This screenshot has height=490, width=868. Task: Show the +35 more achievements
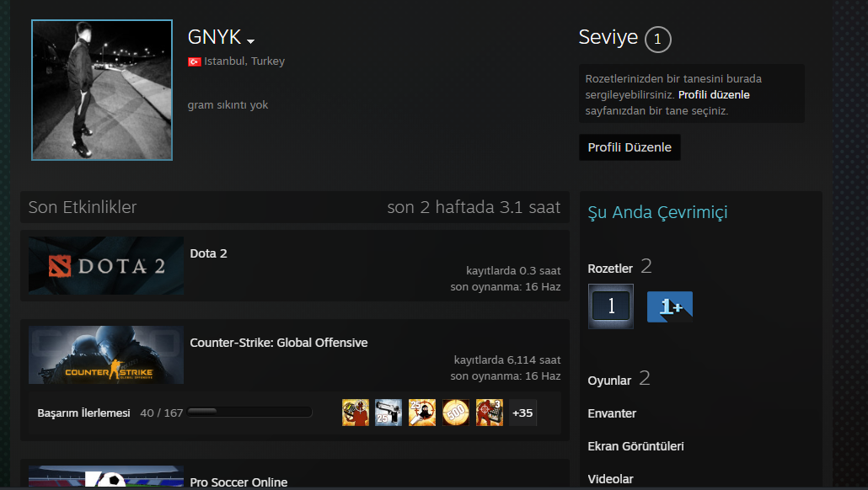tap(522, 413)
